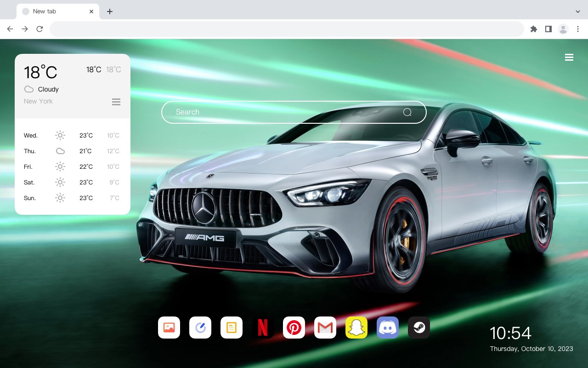Image resolution: width=588 pixels, height=368 pixels.
Task: Click the Friday sunny forecast icon
Action: 60,167
